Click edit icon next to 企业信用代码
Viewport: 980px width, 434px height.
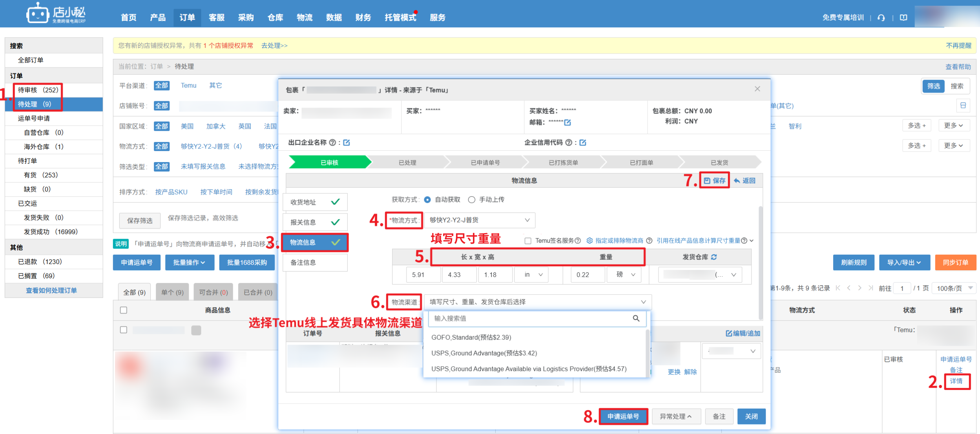[x=583, y=142]
